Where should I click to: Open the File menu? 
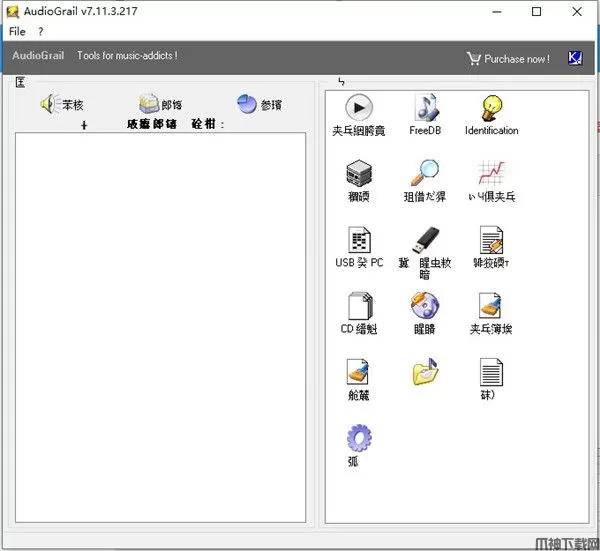pyautogui.click(x=17, y=31)
